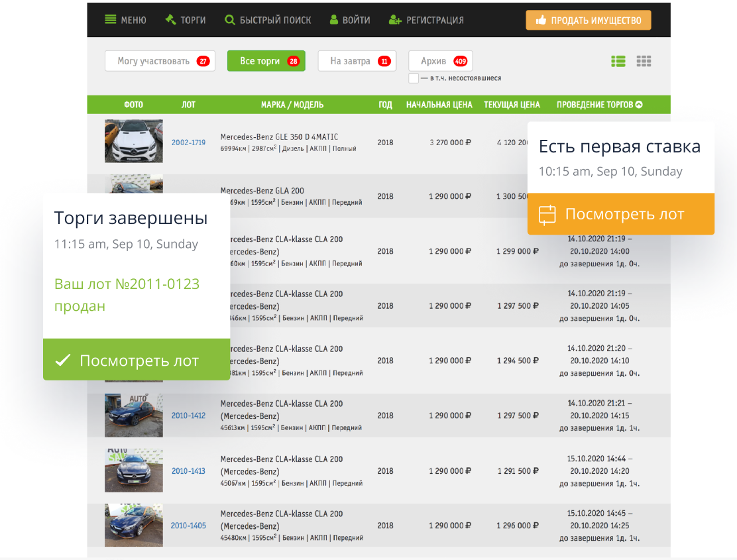This screenshot has height=560, width=737.
Task: Click the calendar icon in orange button
Action: [x=547, y=215]
